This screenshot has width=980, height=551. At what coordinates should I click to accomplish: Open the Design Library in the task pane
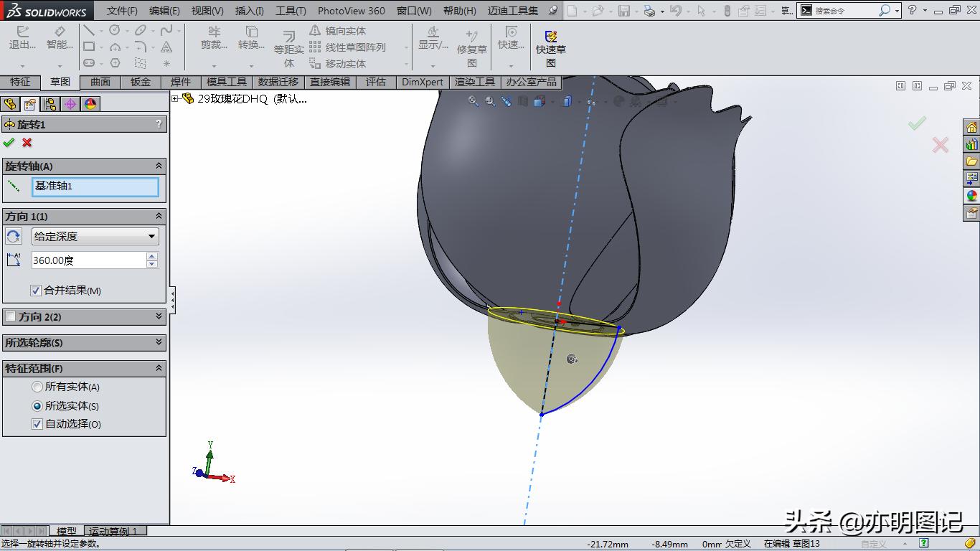click(x=971, y=143)
